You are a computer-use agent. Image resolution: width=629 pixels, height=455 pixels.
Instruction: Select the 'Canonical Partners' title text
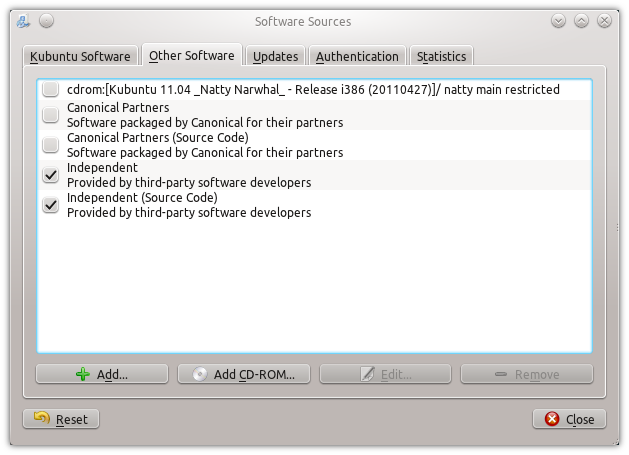click(118, 108)
